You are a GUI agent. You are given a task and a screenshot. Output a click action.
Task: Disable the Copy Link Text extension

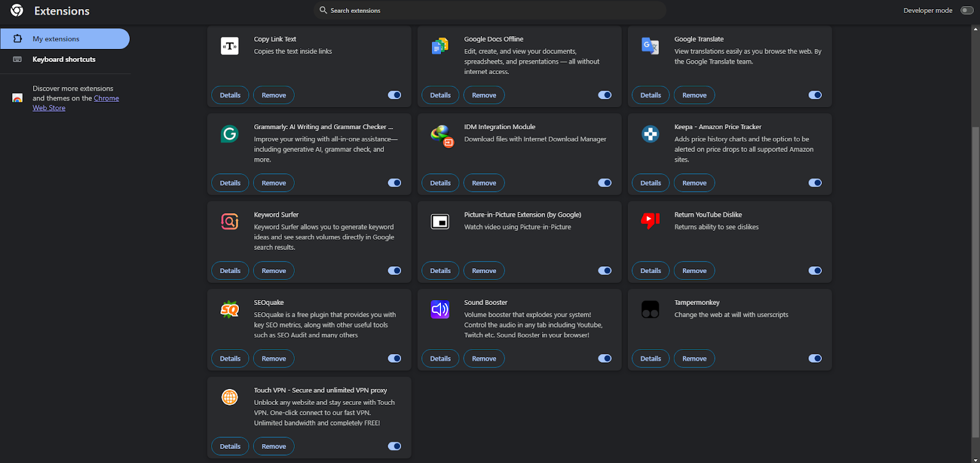[x=394, y=95]
